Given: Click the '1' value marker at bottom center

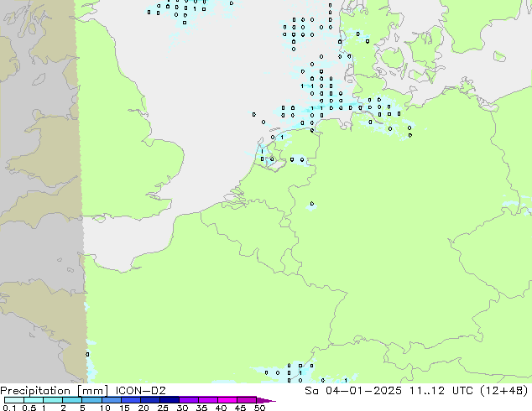Looking at the screenshot, I should [x=346, y=380].
